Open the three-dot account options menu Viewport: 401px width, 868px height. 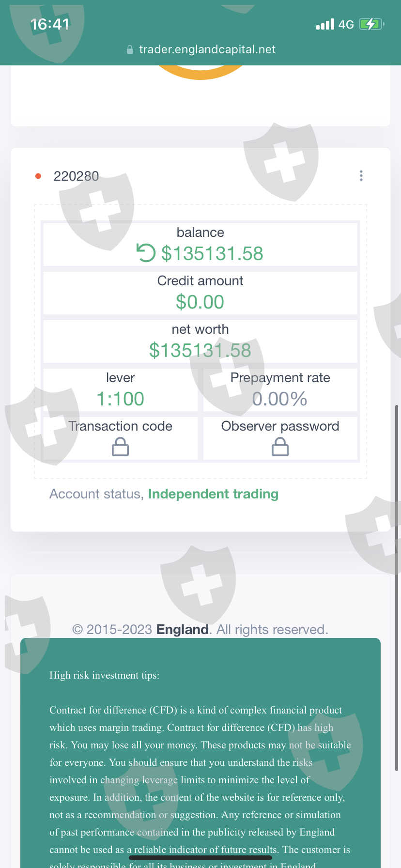click(x=361, y=176)
